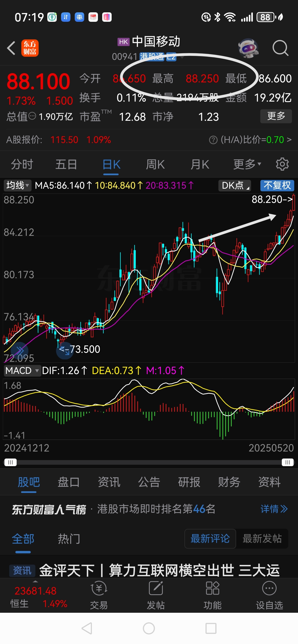Viewport: 298px width, 644px height.
Task: Open the 均线 indicator dropdown
Action: 17,185
